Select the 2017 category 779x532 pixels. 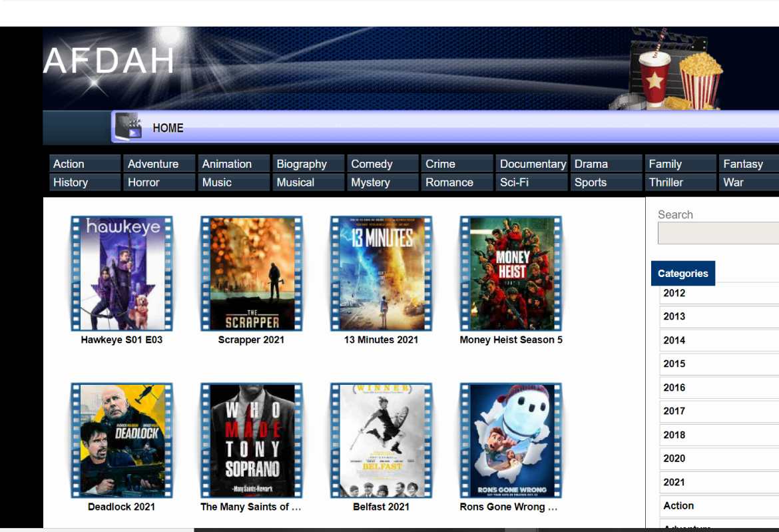[719, 411]
